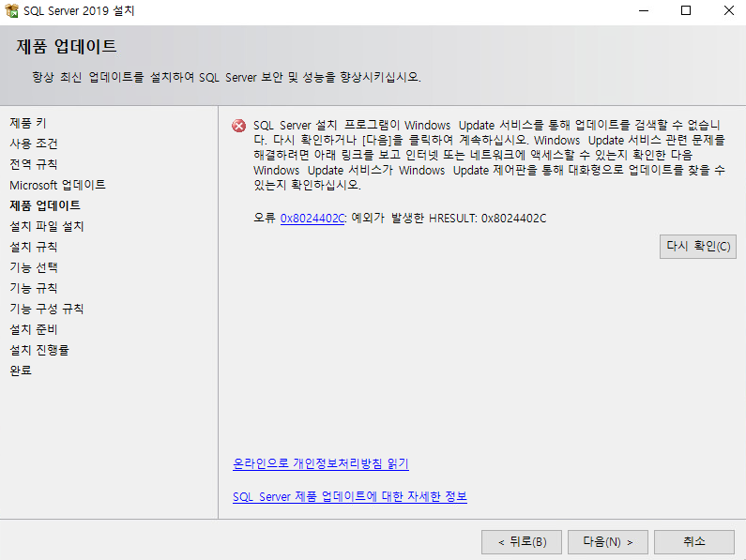Cancel setup with the 취소 button
746x560 pixels.
pyautogui.click(x=694, y=542)
